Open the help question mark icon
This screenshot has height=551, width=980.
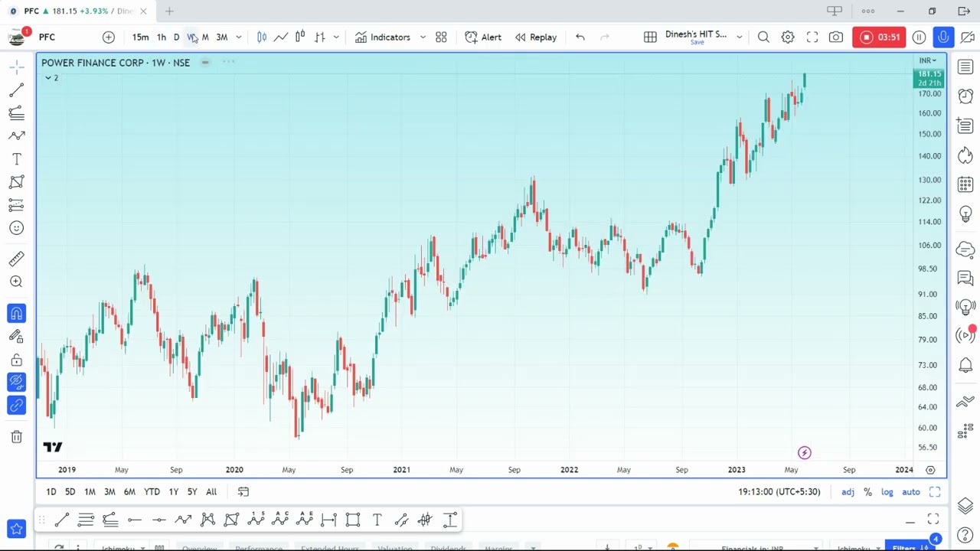[965, 534]
